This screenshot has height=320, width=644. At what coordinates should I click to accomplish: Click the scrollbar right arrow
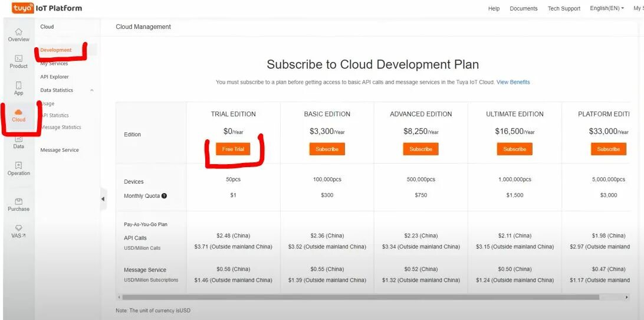(x=627, y=297)
